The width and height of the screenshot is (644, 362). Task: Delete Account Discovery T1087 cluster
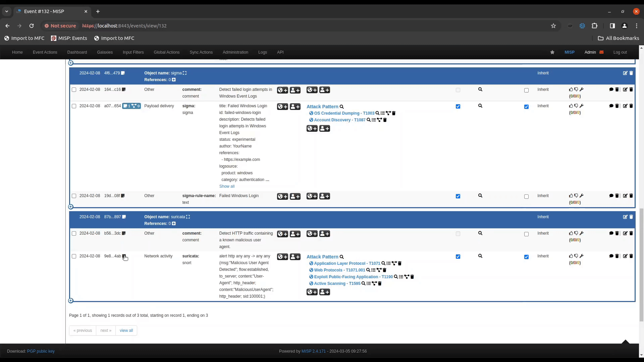tap(385, 120)
